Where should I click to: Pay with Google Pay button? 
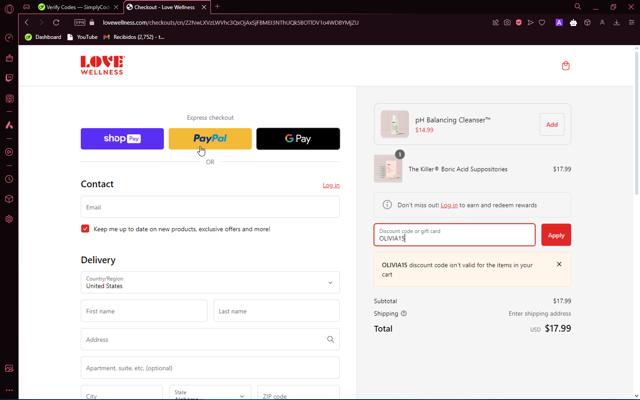298,139
